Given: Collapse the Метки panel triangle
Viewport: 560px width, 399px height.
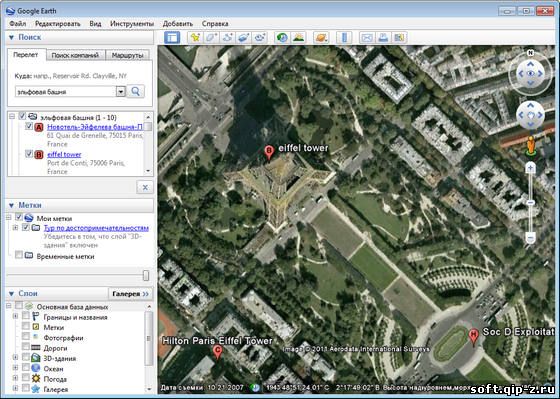Looking at the screenshot, I should [11, 205].
